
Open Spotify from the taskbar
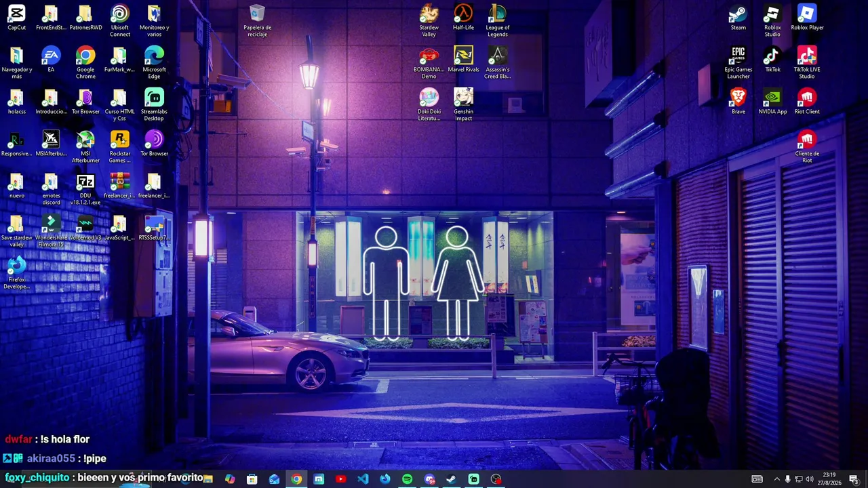(x=407, y=479)
